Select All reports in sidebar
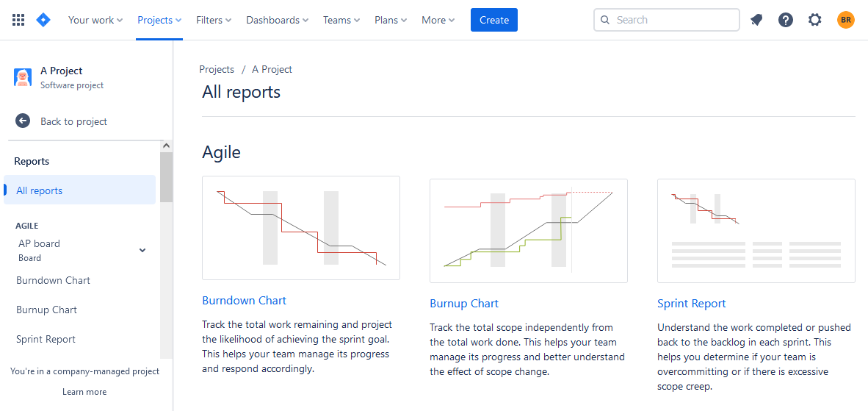The width and height of the screenshot is (868, 411). 80,190
